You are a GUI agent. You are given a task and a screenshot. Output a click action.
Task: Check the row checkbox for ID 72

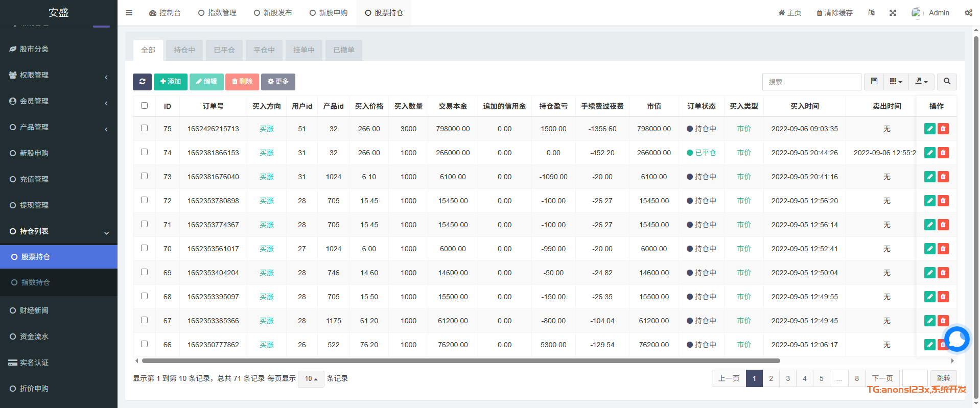coord(144,200)
